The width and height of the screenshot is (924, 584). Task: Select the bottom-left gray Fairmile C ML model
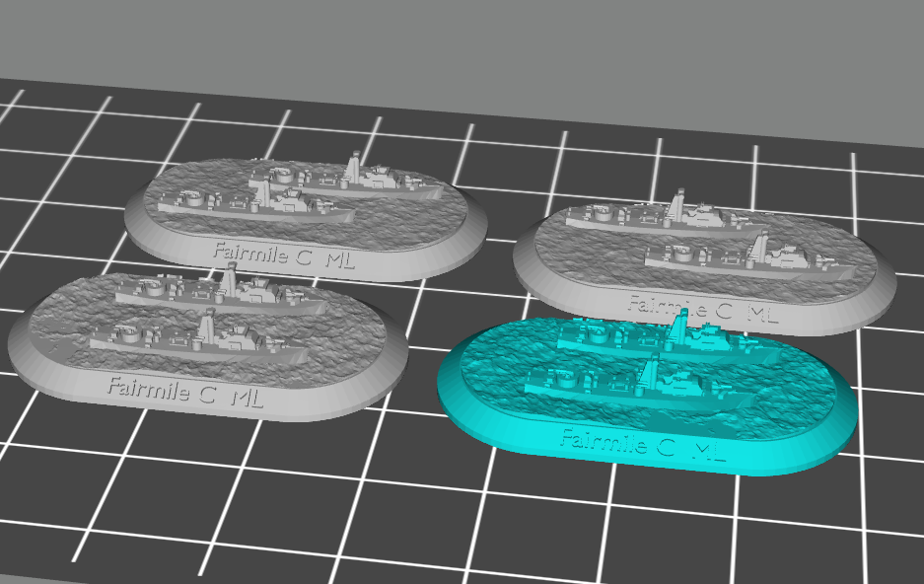pos(207,343)
